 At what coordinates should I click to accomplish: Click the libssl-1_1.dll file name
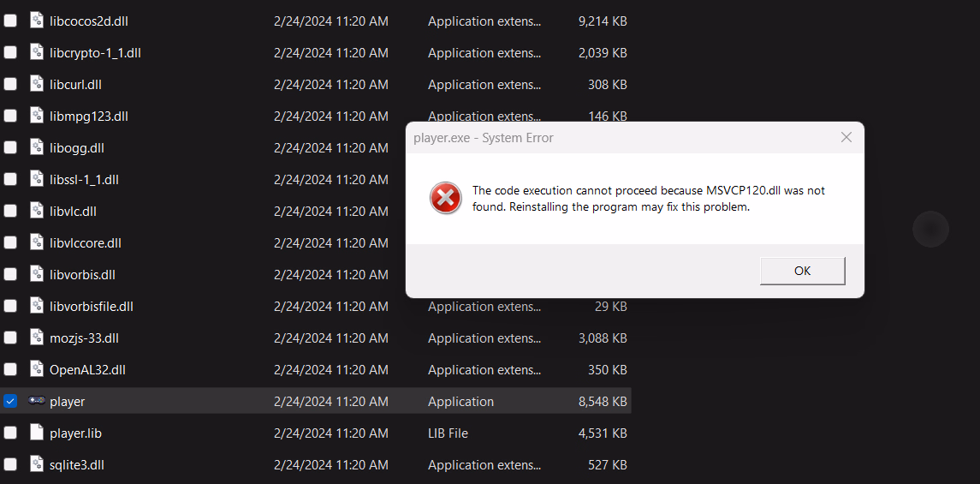point(84,179)
